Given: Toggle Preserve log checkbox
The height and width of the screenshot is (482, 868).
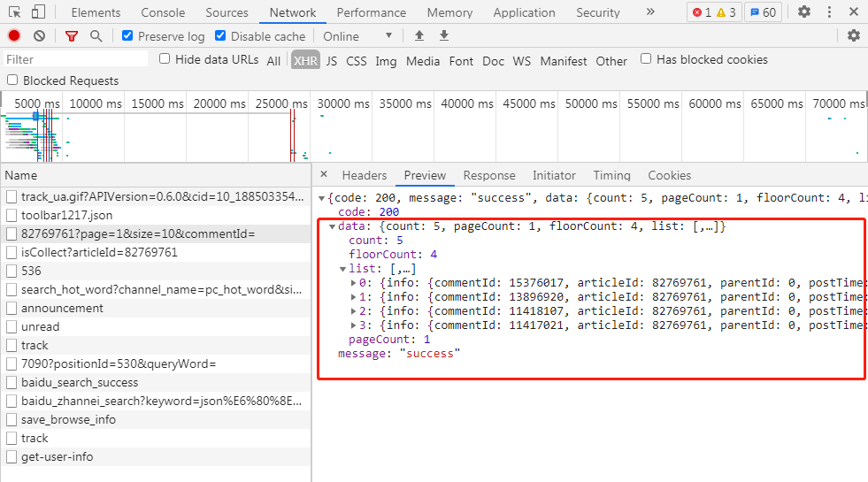Looking at the screenshot, I should pyautogui.click(x=127, y=35).
